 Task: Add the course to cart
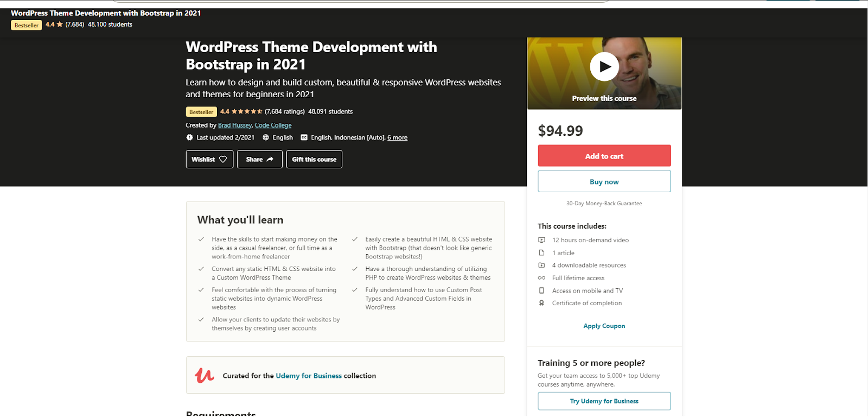604,156
